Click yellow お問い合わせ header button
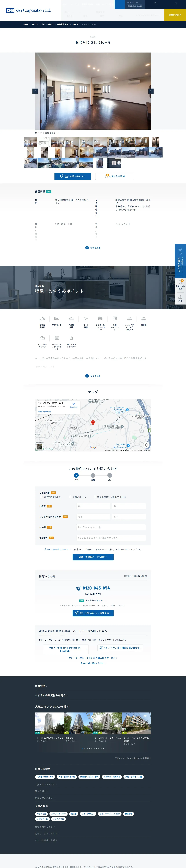This screenshot has width=186, height=868. coord(175,15)
